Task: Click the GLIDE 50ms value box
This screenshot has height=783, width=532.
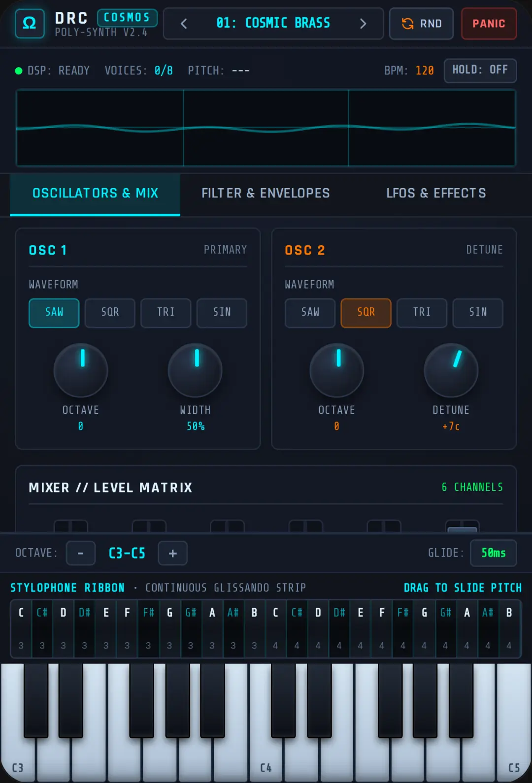Action: coord(494,553)
